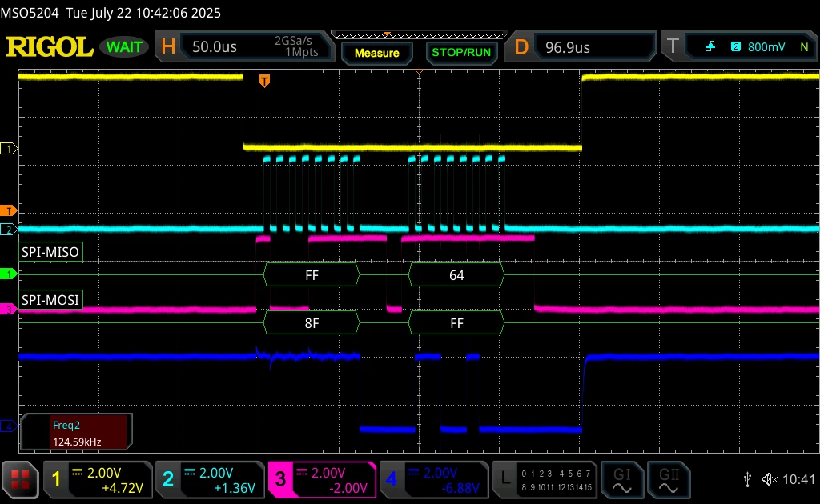Open the Measure menu
The height and width of the screenshot is (504, 820).
coord(376,53)
